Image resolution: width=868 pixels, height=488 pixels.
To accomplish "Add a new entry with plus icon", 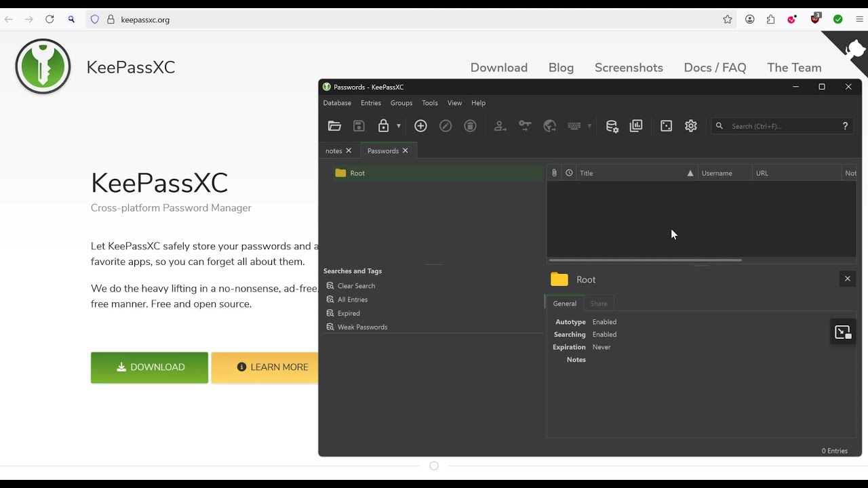I will coord(420,126).
